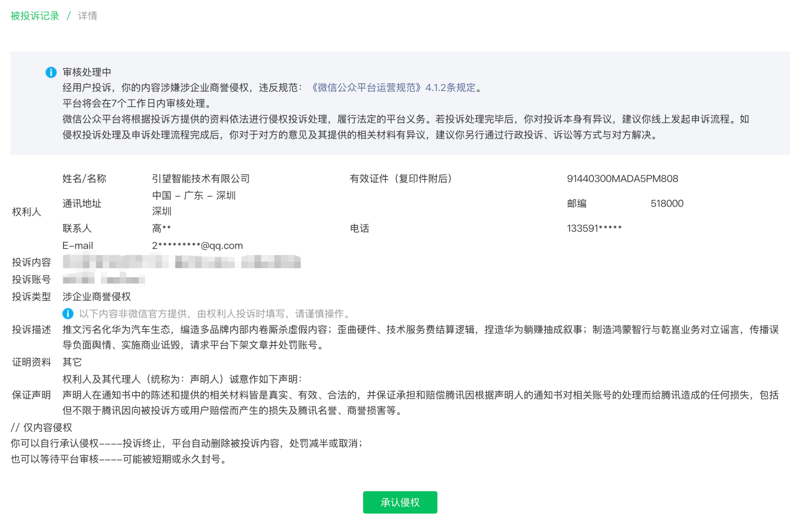Click the 投诉描述 text beginning 推文污名化华为汽车生态
Screen dimensions: 798x532
pos(421,337)
